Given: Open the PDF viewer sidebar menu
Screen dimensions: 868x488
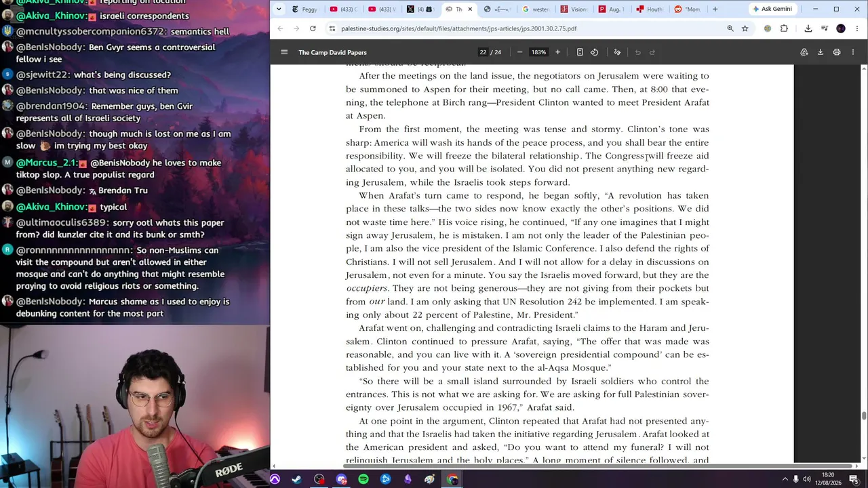Looking at the screenshot, I should click(284, 52).
